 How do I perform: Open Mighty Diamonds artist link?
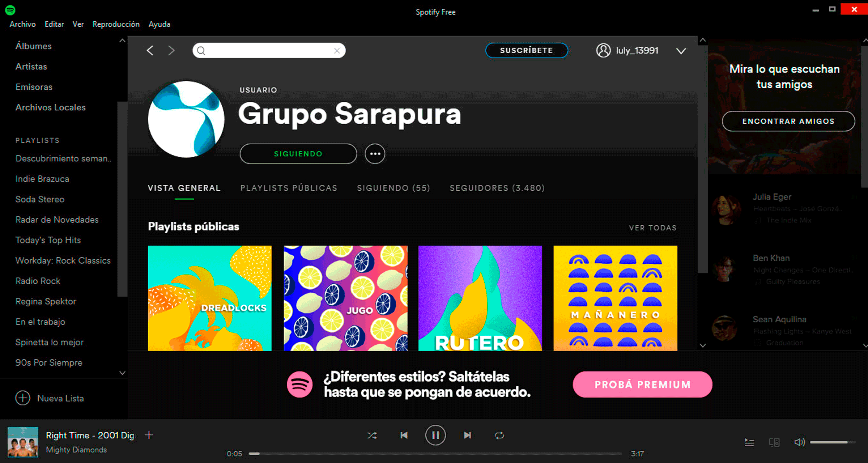pyautogui.click(x=76, y=450)
